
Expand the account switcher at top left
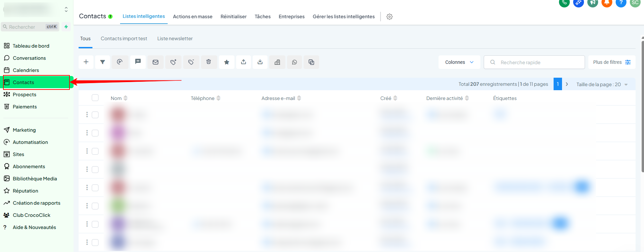(x=66, y=9)
